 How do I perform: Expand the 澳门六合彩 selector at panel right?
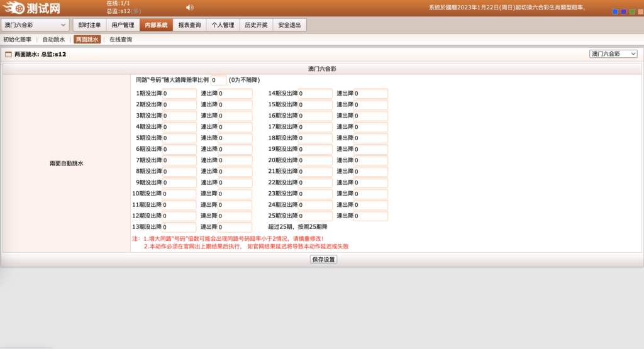613,54
